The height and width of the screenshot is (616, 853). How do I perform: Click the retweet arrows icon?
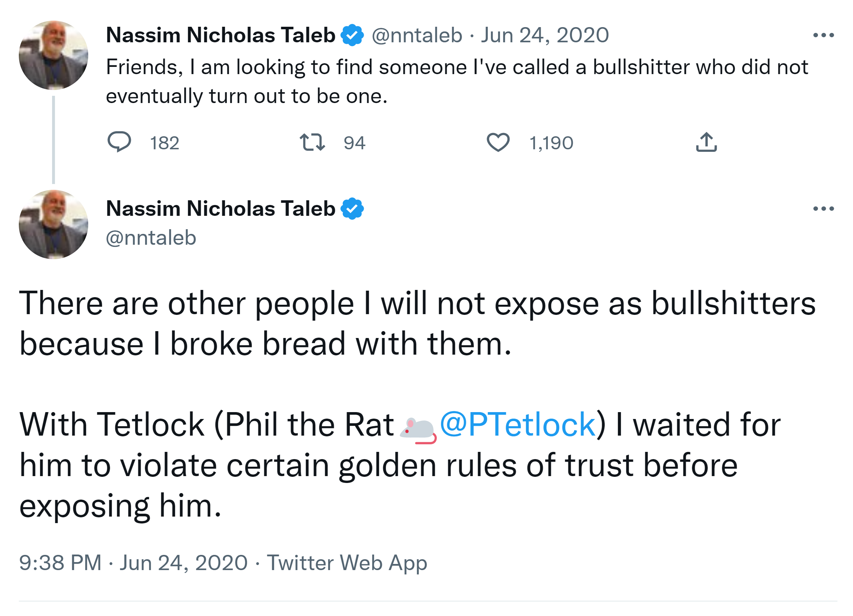(312, 142)
